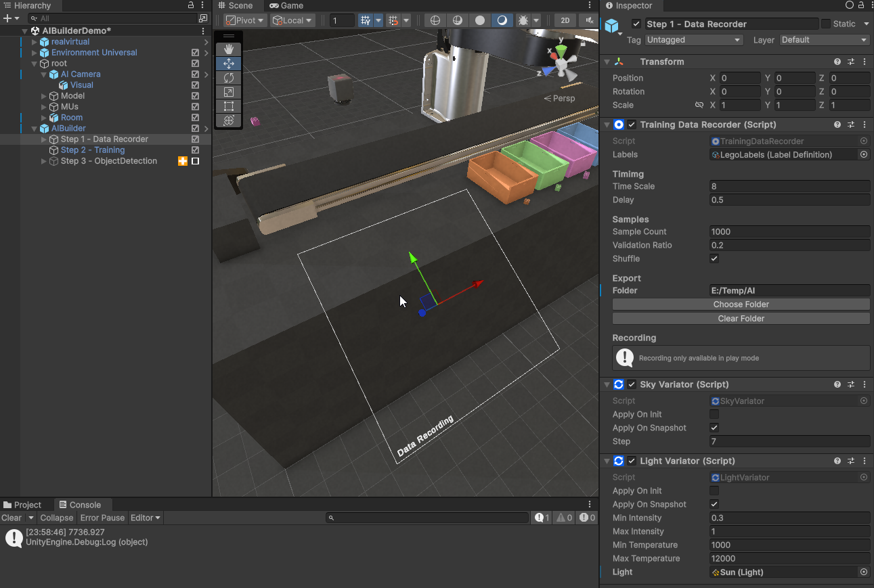This screenshot has height=588, width=874.
Task: Select the Scale tool in scene toolbar
Action: [x=229, y=92]
